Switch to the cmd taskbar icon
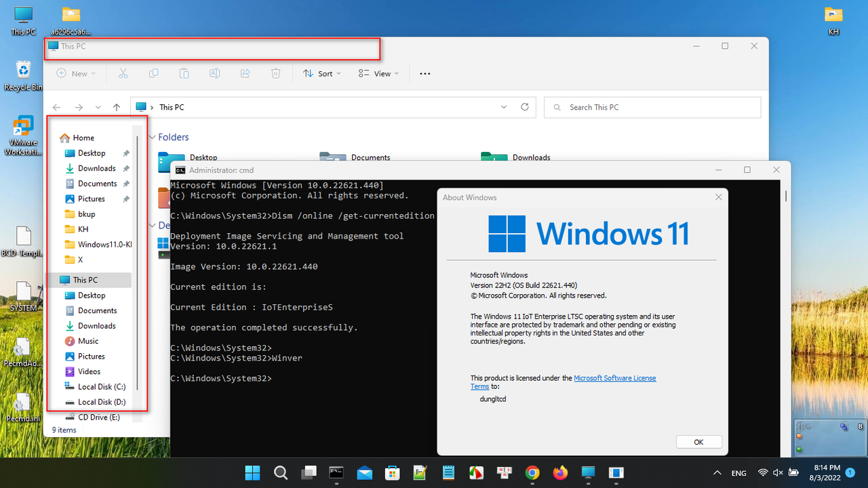The image size is (868, 488). click(336, 472)
